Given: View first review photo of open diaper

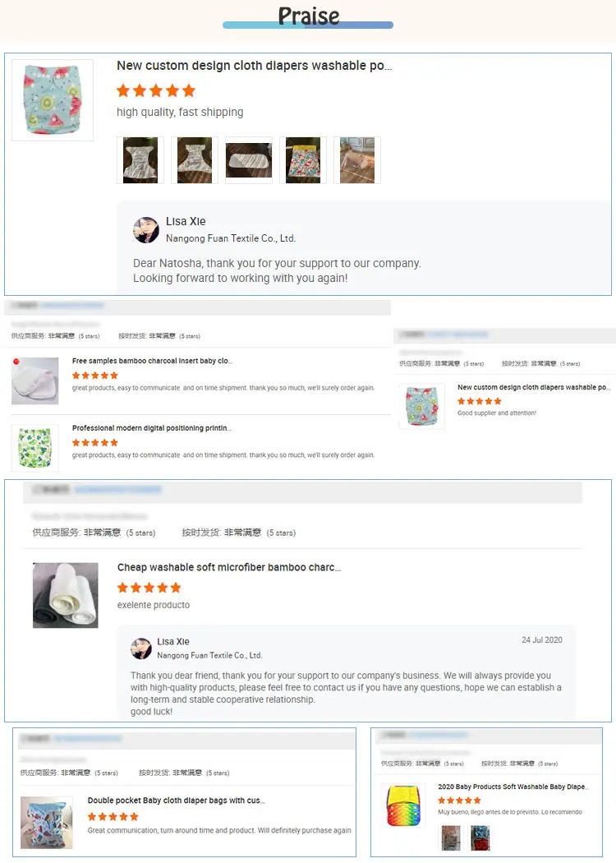Looking at the screenshot, I should tap(140, 160).
